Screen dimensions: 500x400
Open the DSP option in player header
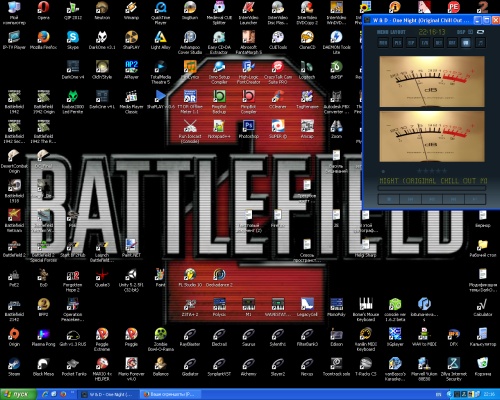(x=461, y=32)
